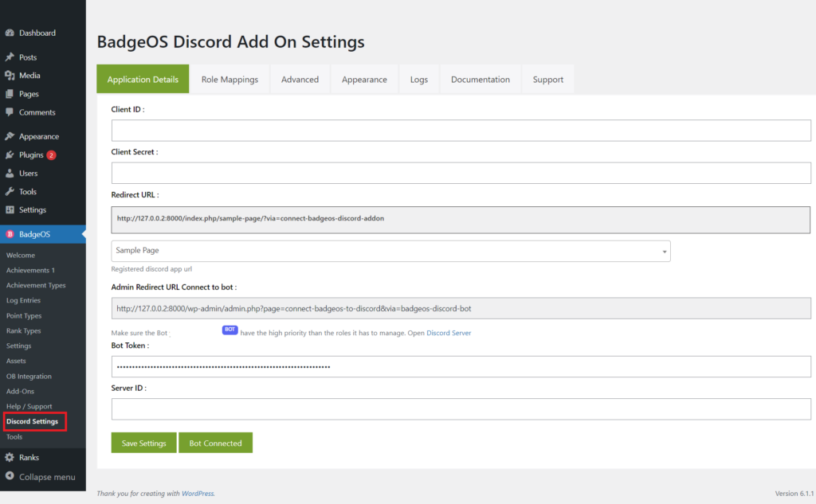Click the BadgeOS logo icon
This screenshot has height=504, width=816.
tap(10, 234)
